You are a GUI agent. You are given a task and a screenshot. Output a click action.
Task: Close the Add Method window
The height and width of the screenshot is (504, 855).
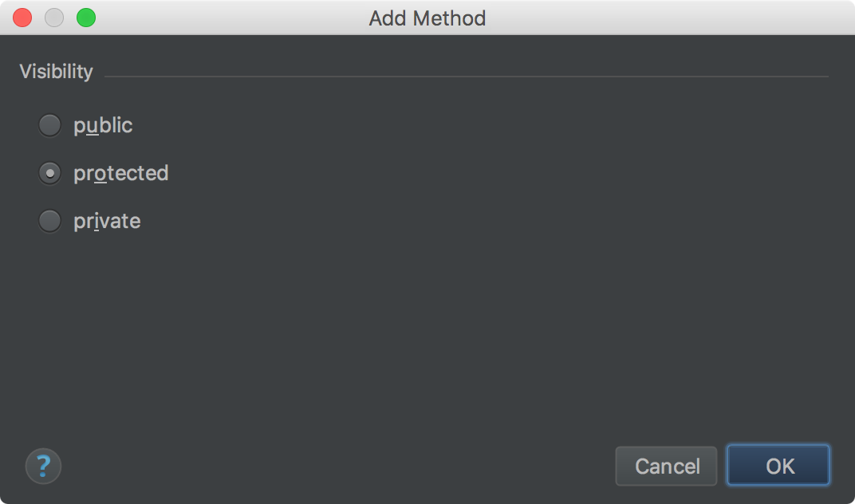click(22, 18)
